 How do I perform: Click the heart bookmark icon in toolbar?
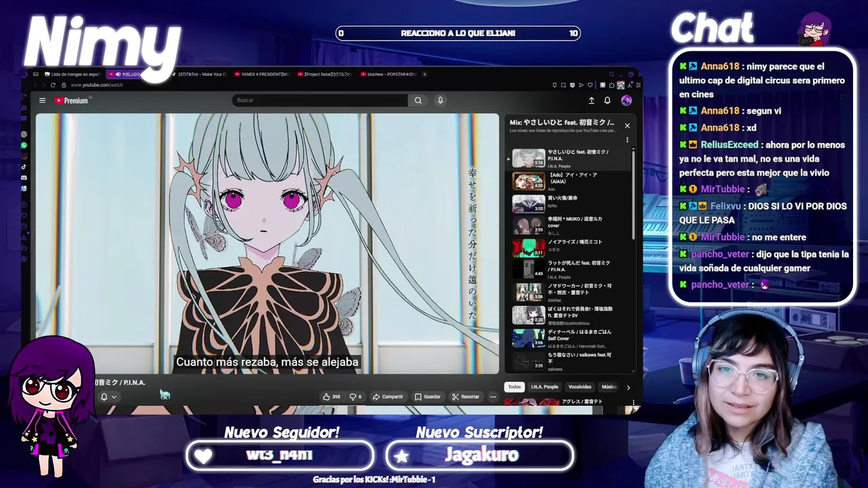pyautogui.click(x=589, y=85)
